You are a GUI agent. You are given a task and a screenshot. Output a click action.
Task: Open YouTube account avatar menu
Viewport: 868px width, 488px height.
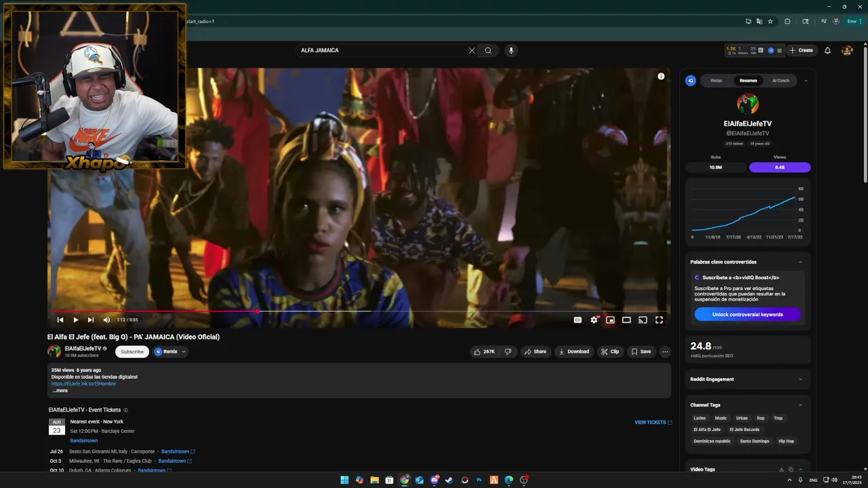[x=847, y=50]
